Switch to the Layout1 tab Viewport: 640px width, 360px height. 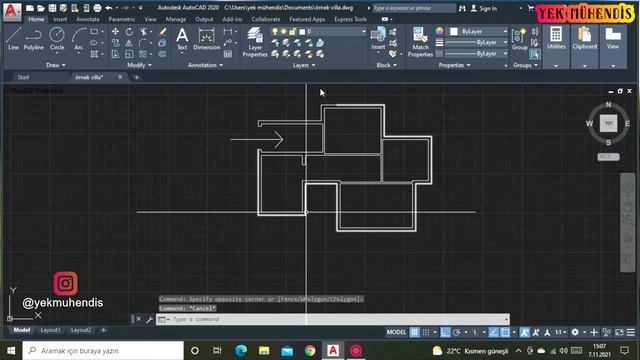point(50,330)
